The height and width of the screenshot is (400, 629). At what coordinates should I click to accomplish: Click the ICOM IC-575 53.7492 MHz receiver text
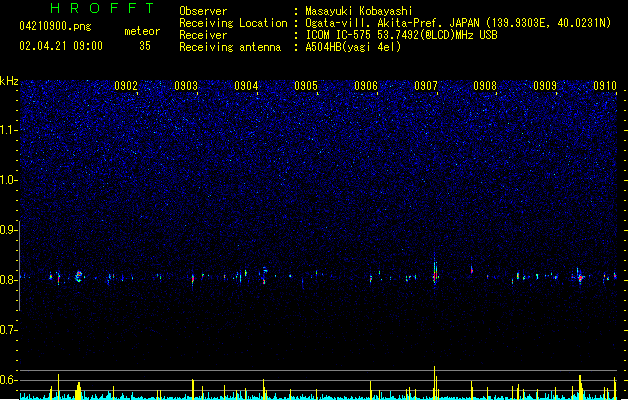(x=402, y=35)
